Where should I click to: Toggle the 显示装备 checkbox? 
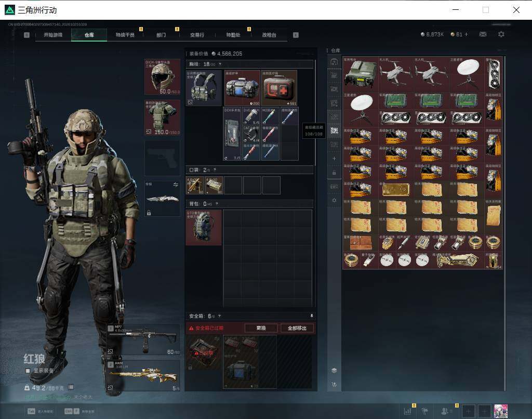pos(28,371)
